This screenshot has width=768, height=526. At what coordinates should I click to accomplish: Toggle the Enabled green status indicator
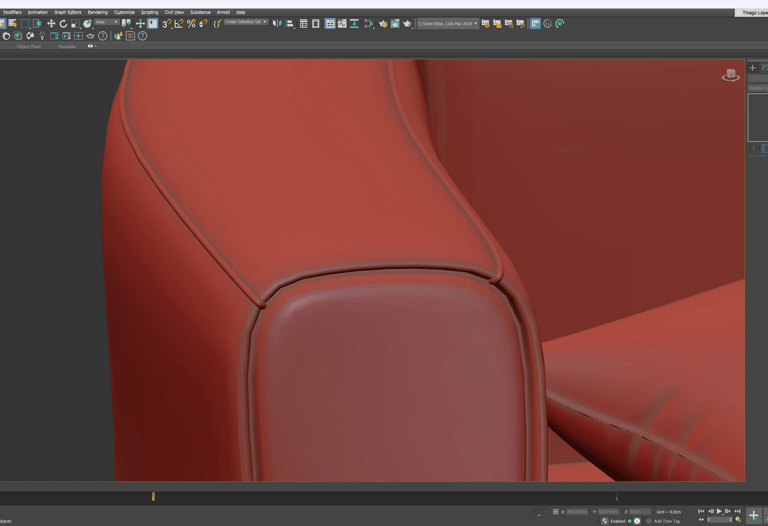pyautogui.click(x=629, y=521)
